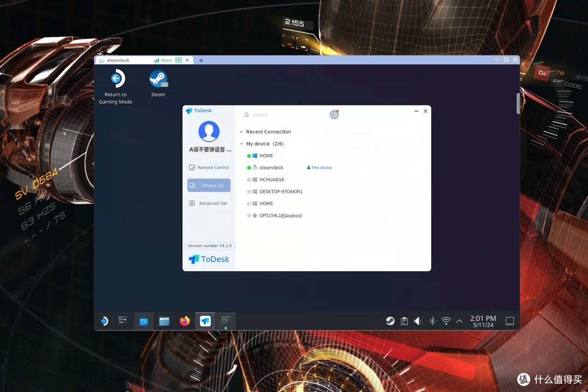Click the Return to Gaming Mode icon
The width and height of the screenshot is (588, 392).
pos(118,78)
